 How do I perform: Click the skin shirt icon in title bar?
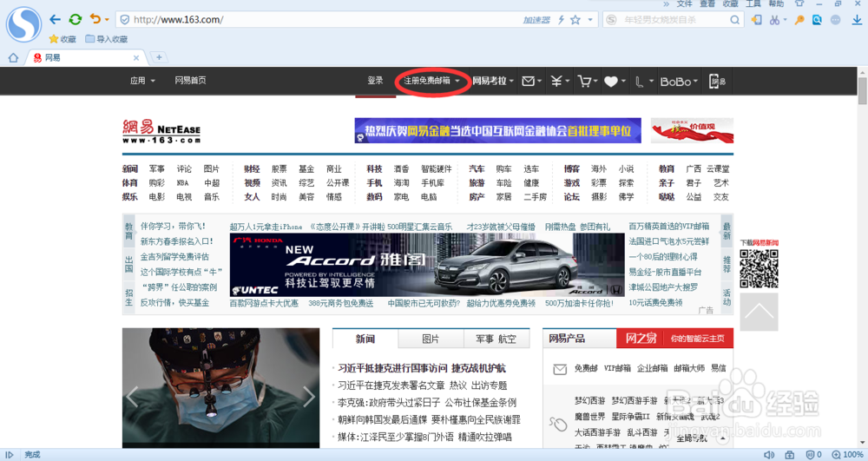[x=799, y=3]
